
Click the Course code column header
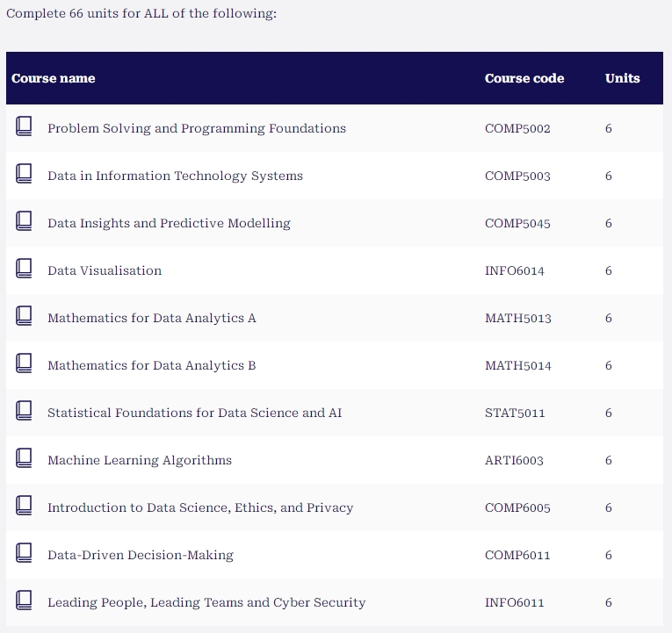click(x=524, y=78)
